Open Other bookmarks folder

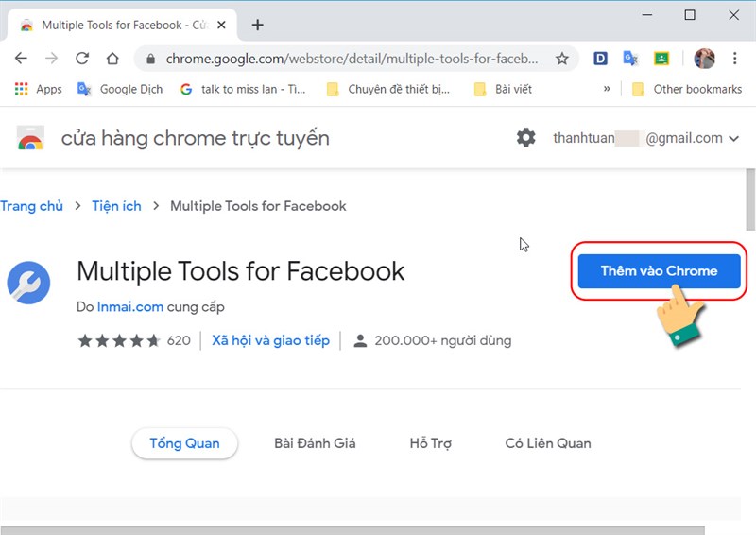[x=687, y=89]
